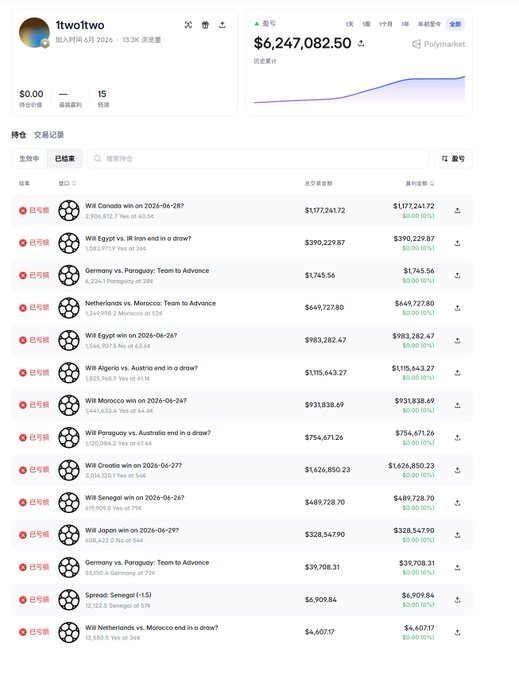This screenshot has height=680, width=519.
Task: Share the Germany vs. Paraguay $1,745.56 position
Action: [457, 275]
